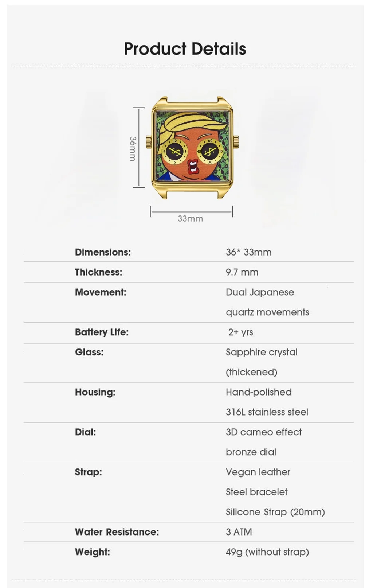Screen dimensions: 373x588
Task: Click the red mouth on the watch face
Action: click(192, 167)
